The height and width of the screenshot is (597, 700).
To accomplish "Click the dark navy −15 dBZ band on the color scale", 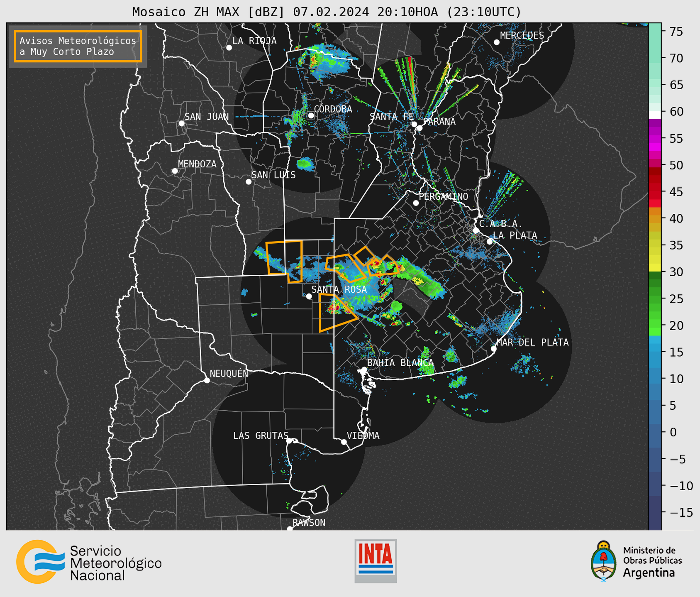I will point(655,513).
